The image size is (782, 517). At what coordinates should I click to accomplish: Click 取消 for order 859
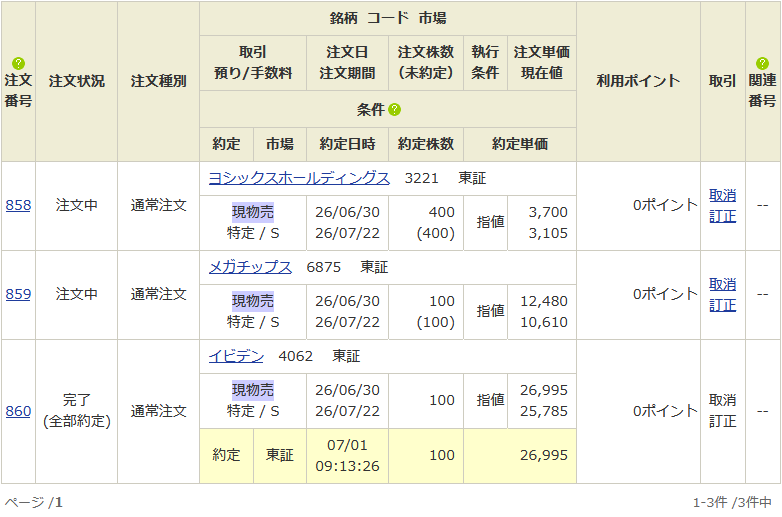(723, 284)
